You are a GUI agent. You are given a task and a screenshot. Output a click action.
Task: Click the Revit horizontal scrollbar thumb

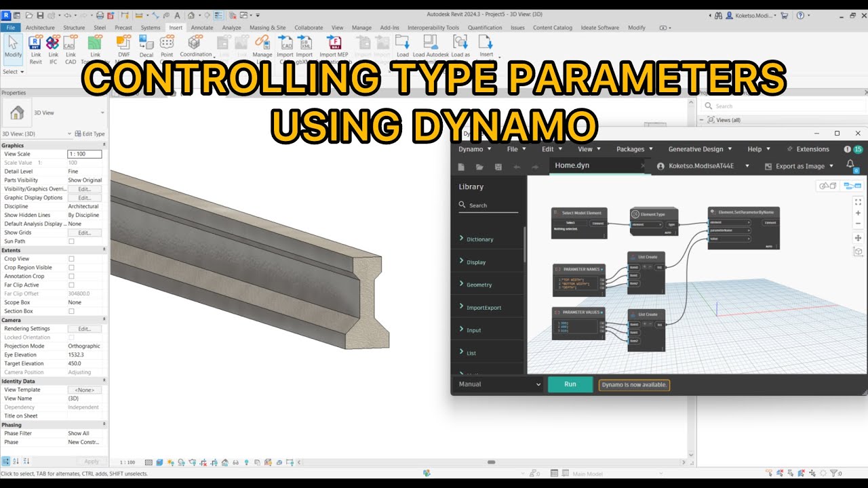492,462
